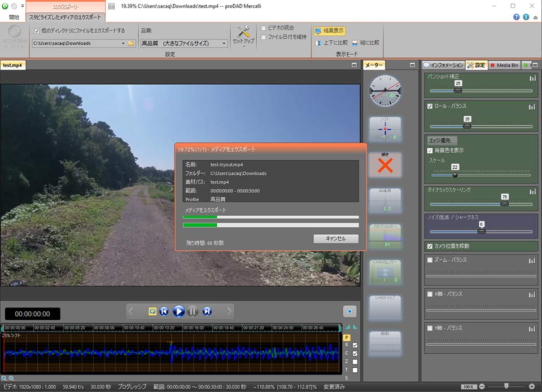Screen dimensions: 542x392
Task: Jump to start with the rewind icon
Action: coord(164,311)
